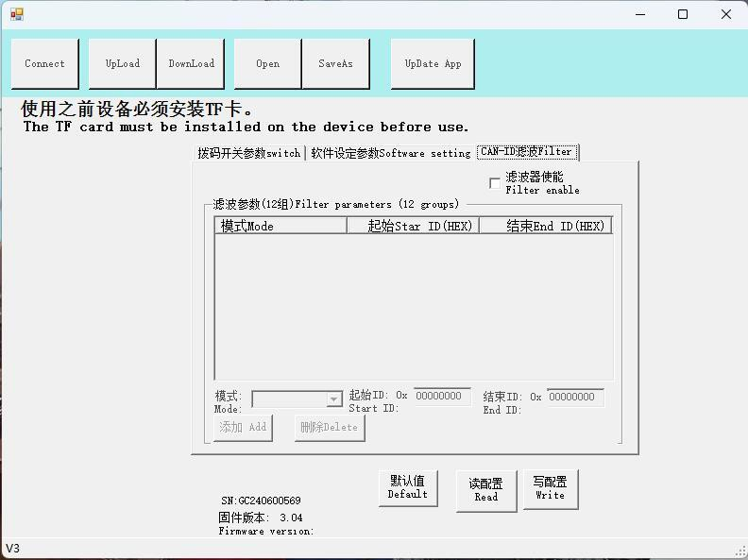Enable the Filter enable checkbox
This screenshot has width=748, height=560.
495,183
